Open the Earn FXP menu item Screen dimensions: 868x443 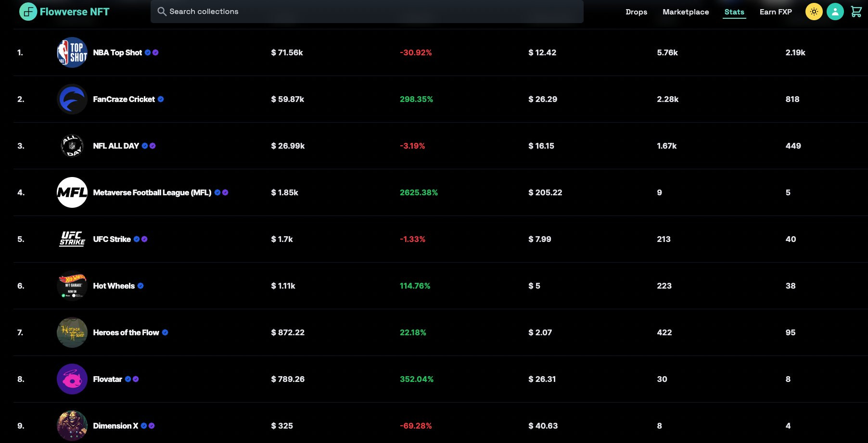click(x=776, y=12)
